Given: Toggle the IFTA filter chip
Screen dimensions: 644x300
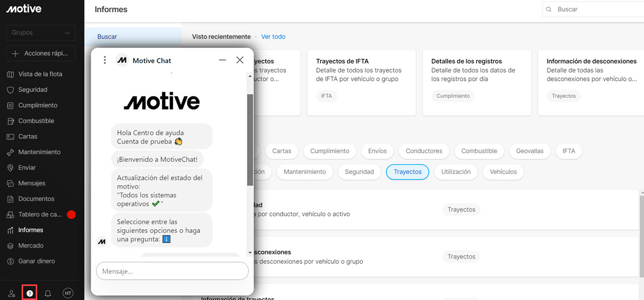Looking at the screenshot, I should coord(569,151).
